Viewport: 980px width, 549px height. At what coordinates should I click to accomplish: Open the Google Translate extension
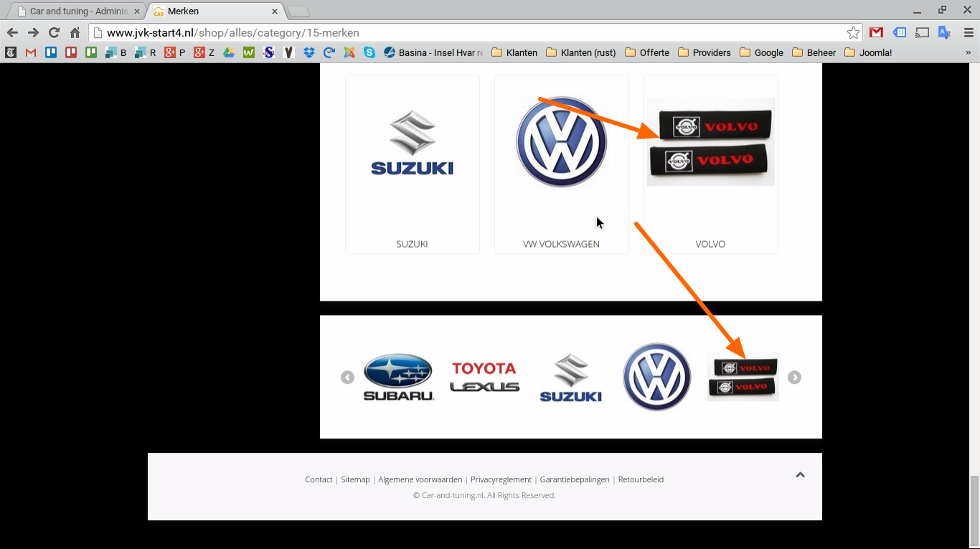(x=945, y=32)
